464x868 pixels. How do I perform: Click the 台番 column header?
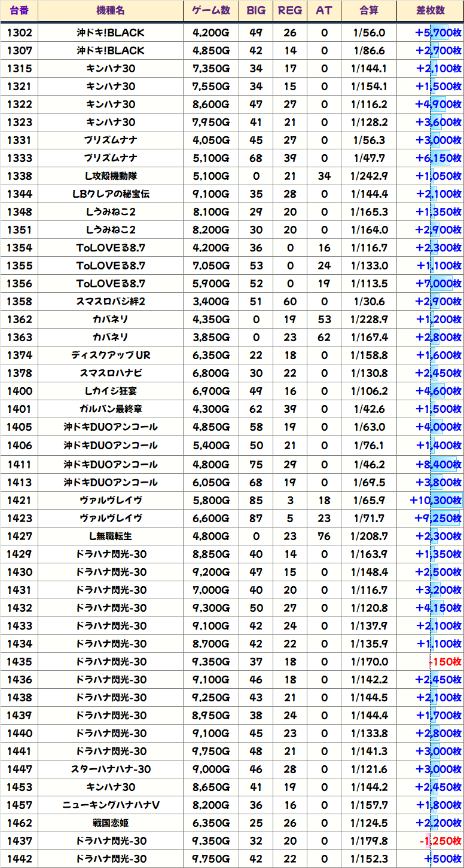point(19,11)
